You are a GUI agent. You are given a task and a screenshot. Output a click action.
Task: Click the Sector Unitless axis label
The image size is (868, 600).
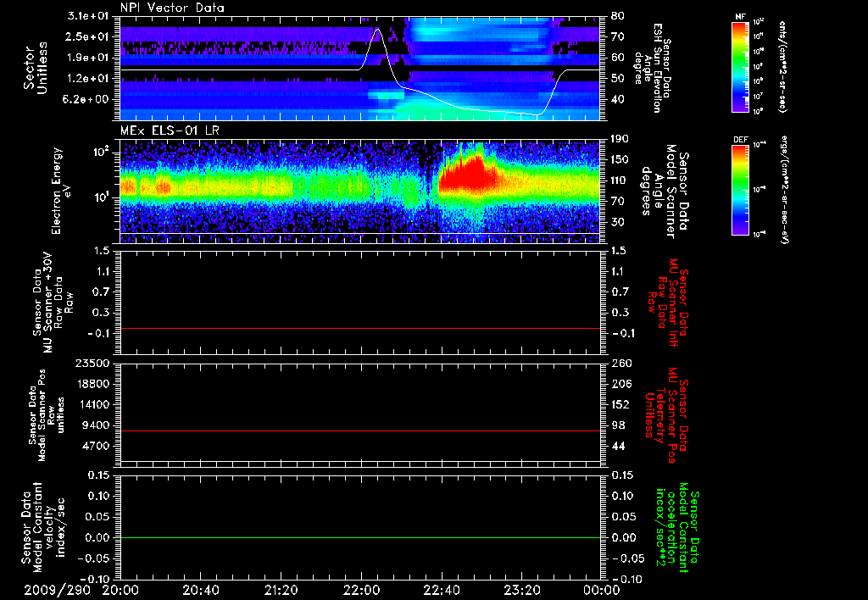(x=36, y=68)
